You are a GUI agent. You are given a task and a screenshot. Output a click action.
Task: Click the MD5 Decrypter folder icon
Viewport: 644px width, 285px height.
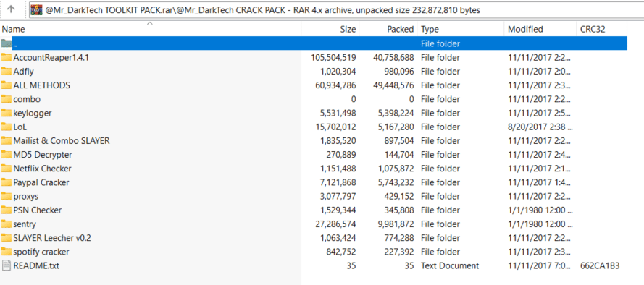pyautogui.click(x=7, y=155)
